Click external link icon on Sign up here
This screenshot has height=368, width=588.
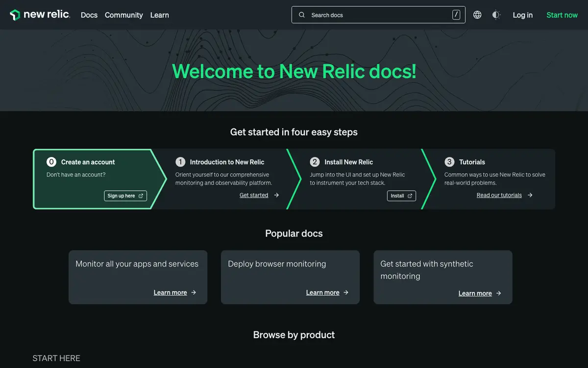point(141,196)
